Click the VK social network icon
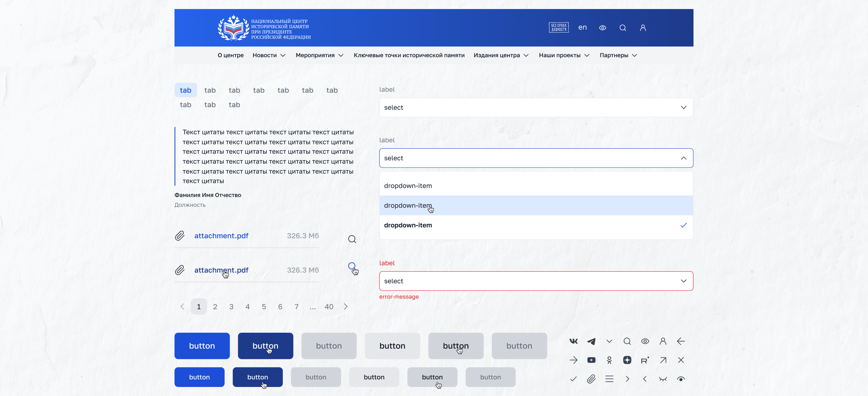The image size is (868, 396). pyautogui.click(x=573, y=341)
